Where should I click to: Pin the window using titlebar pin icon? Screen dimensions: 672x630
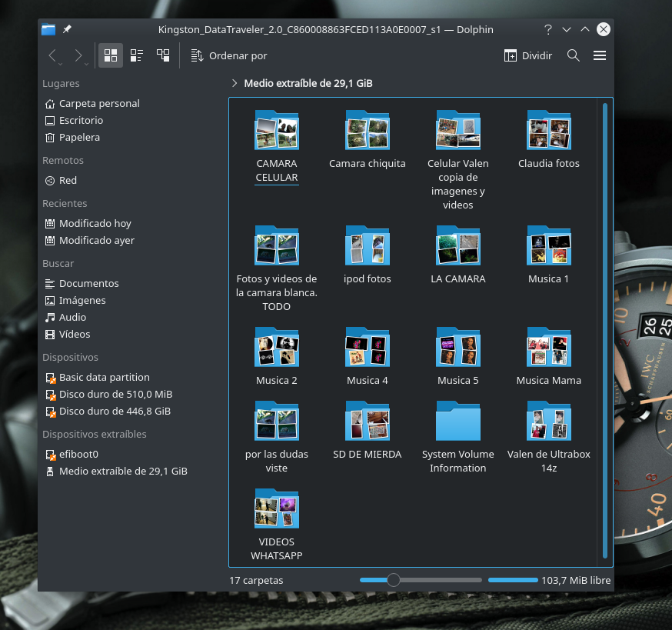[67, 29]
